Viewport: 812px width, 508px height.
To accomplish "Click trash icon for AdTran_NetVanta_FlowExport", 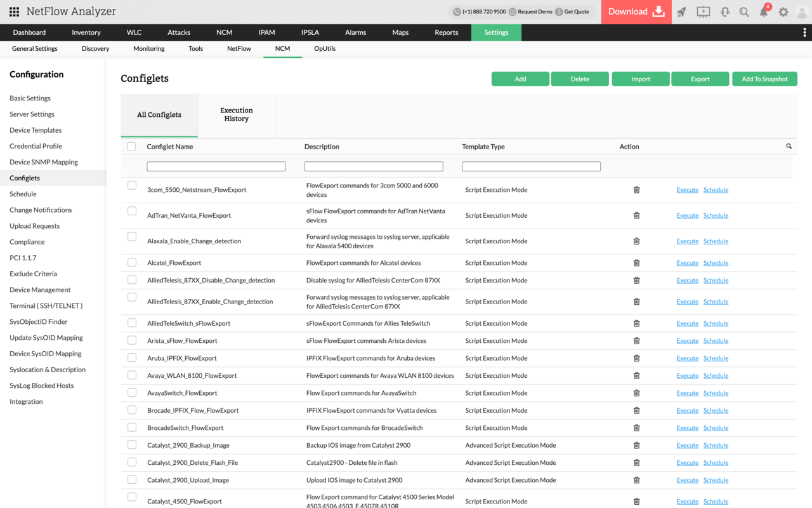I will click(636, 215).
